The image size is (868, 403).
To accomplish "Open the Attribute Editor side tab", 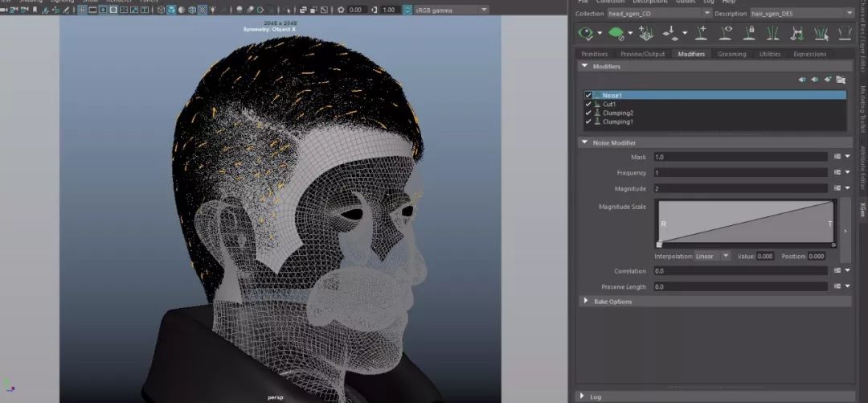I will 862,168.
